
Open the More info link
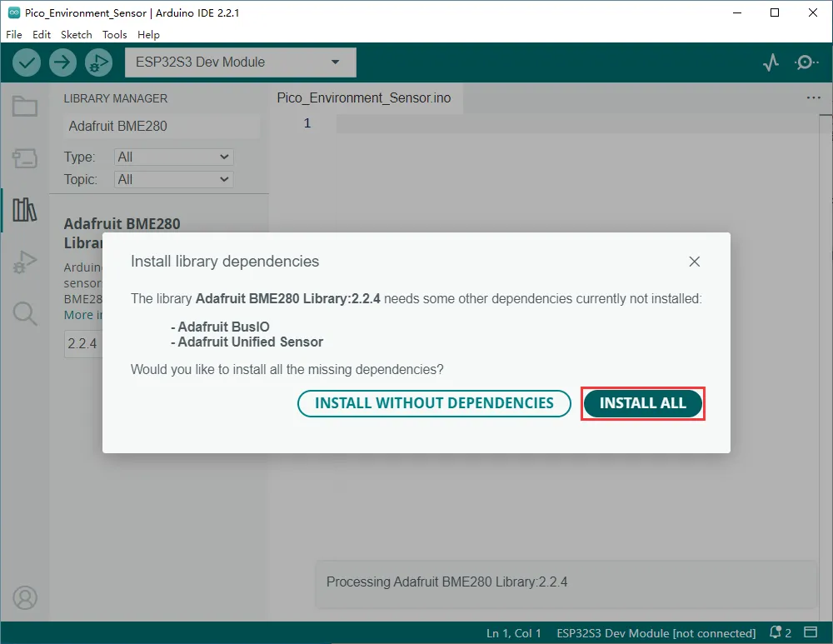click(x=82, y=315)
